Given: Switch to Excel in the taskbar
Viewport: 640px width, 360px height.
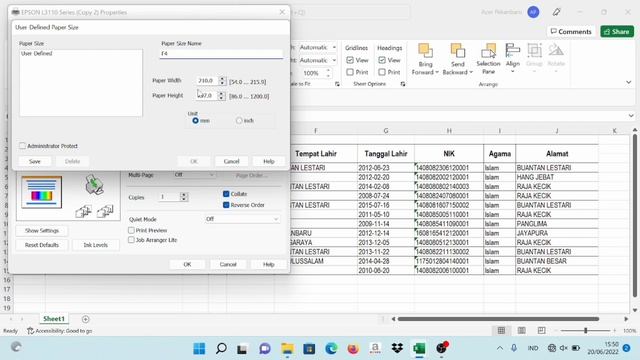Looking at the screenshot, I should coord(419,348).
